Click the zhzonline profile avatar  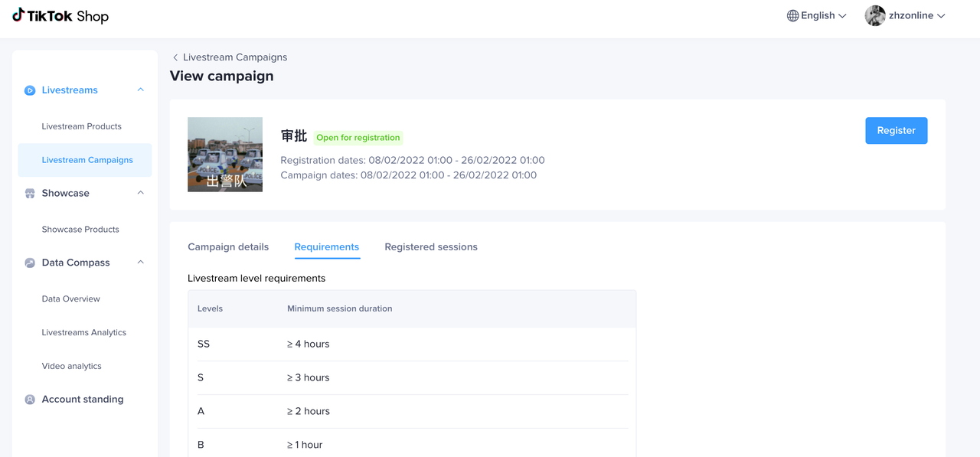pyautogui.click(x=875, y=15)
